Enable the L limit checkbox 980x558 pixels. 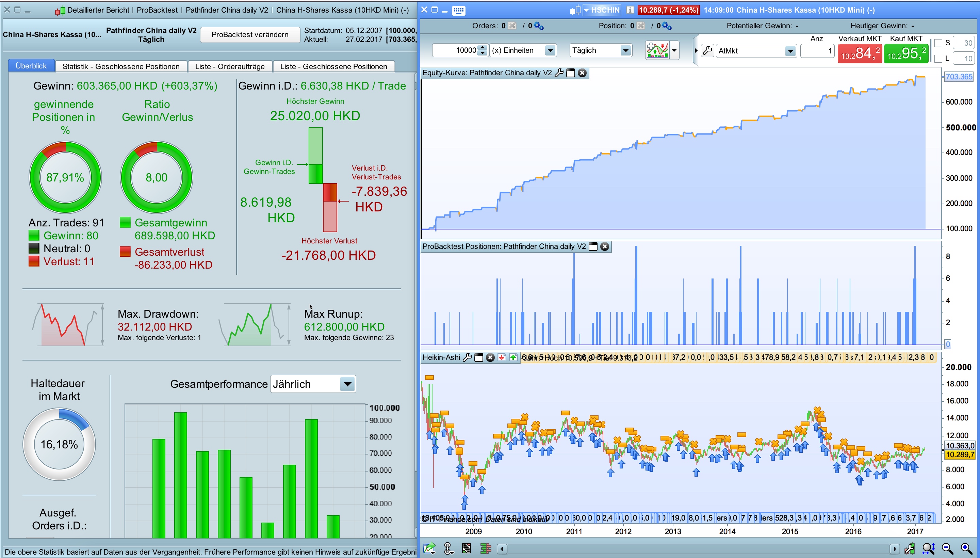point(938,59)
